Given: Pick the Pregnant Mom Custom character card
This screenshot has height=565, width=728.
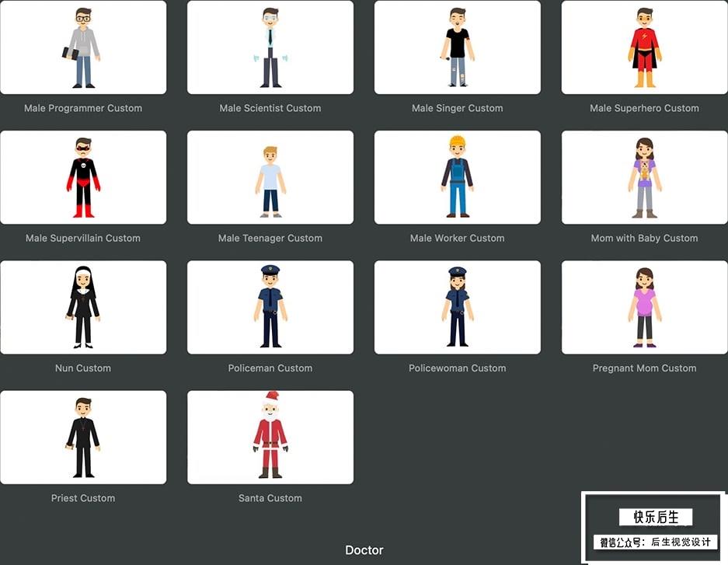Looking at the screenshot, I should 644,307.
